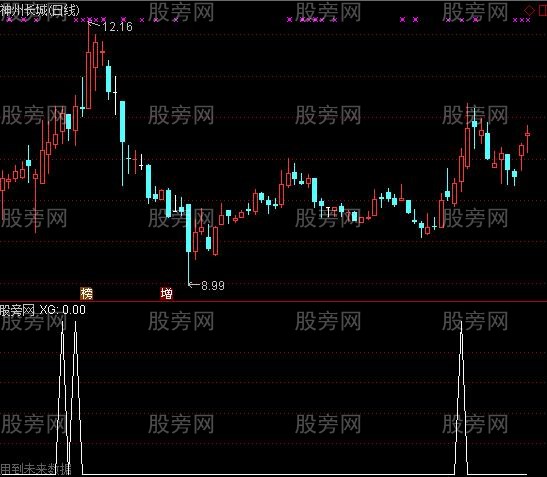Select the candlestick marked by the 8.99 low arrow
This screenshot has height=477, width=547.
point(188,244)
